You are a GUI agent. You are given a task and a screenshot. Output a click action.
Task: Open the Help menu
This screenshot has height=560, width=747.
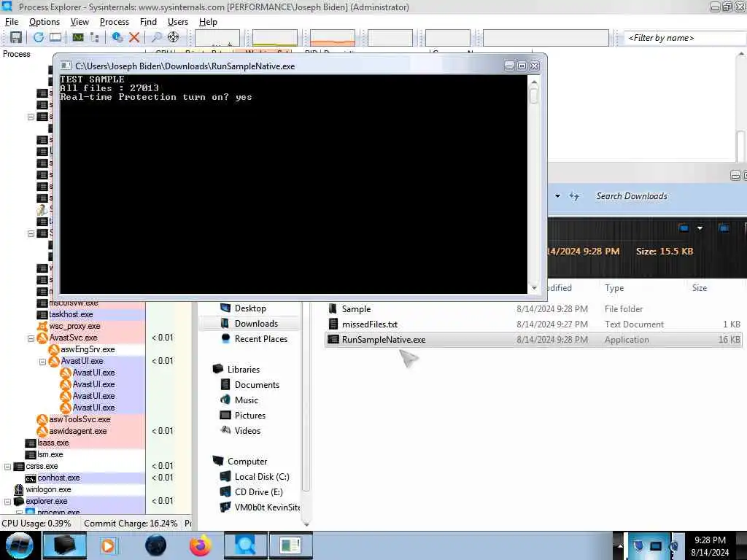208,22
